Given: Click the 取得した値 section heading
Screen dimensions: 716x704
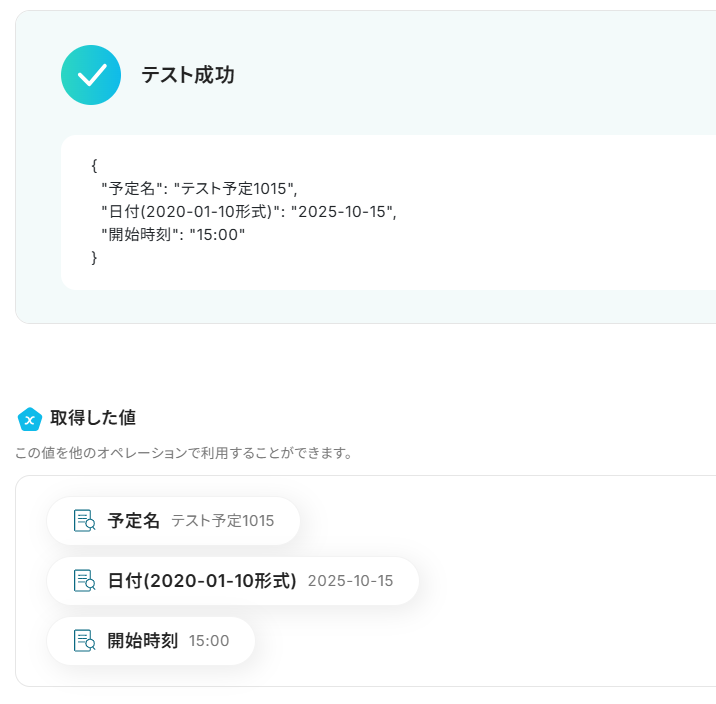Looking at the screenshot, I should click(93, 418).
